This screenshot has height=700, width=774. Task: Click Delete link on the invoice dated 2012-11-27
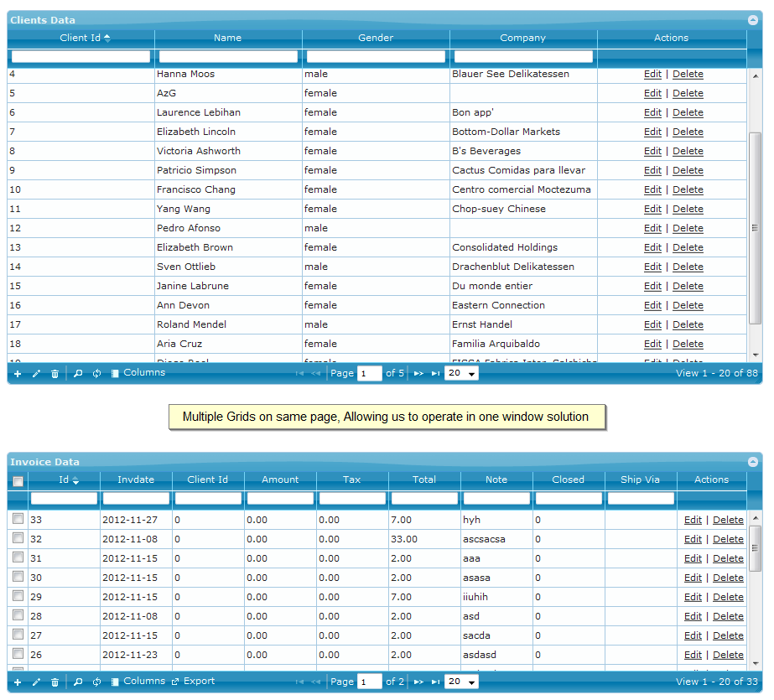tap(727, 520)
